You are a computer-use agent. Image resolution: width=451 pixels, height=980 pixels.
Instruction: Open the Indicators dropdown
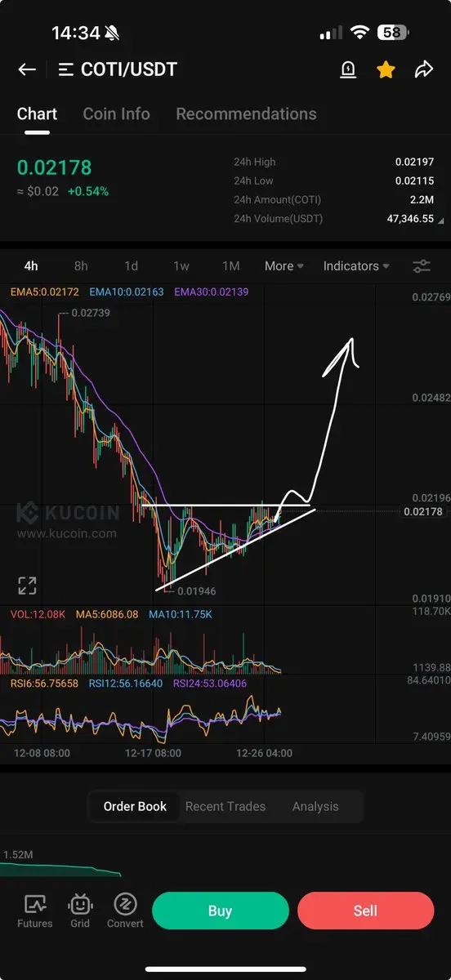tap(356, 266)
